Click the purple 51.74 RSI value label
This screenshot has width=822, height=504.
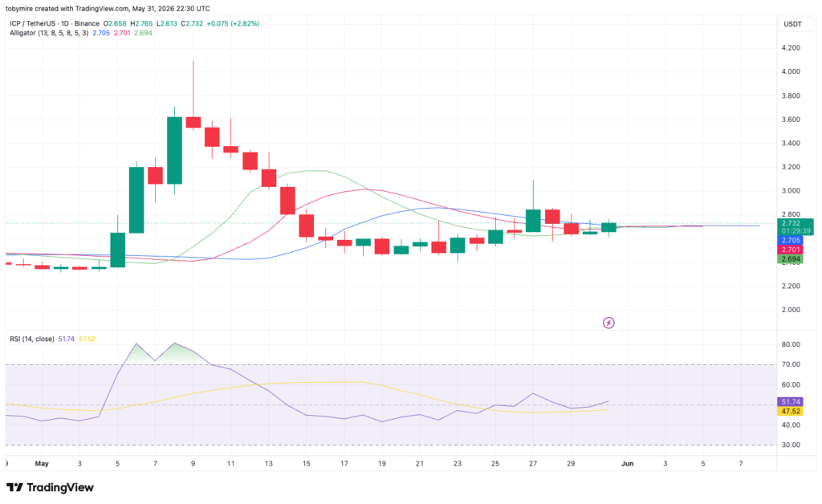(790, 402)
